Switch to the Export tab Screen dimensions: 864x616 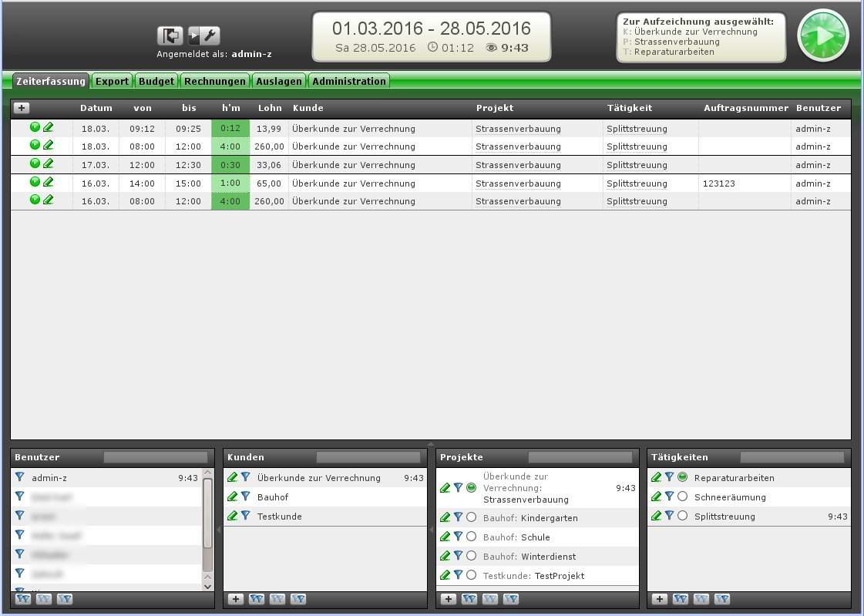tap(112, 81)
